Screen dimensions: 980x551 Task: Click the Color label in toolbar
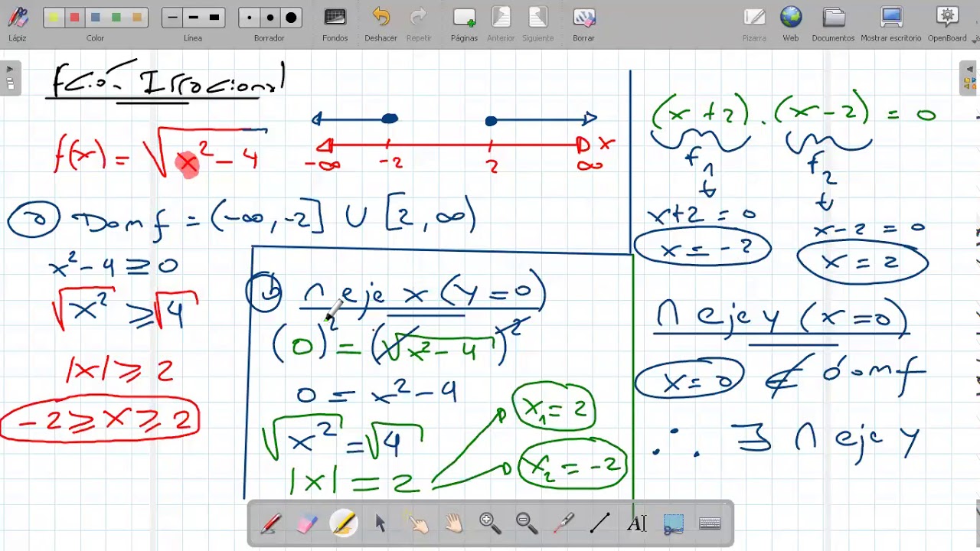[x=95, y=38]
